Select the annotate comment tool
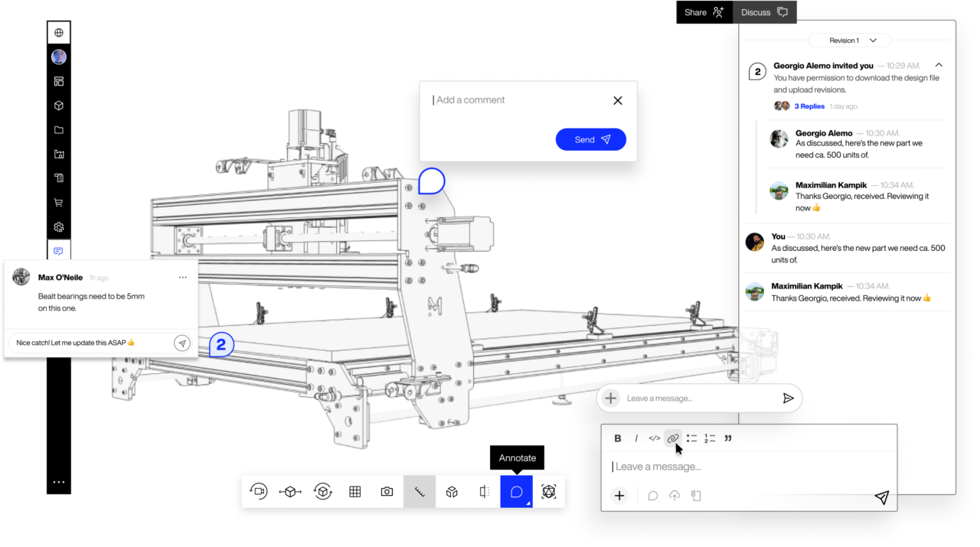980x547 pixels. 516,491
